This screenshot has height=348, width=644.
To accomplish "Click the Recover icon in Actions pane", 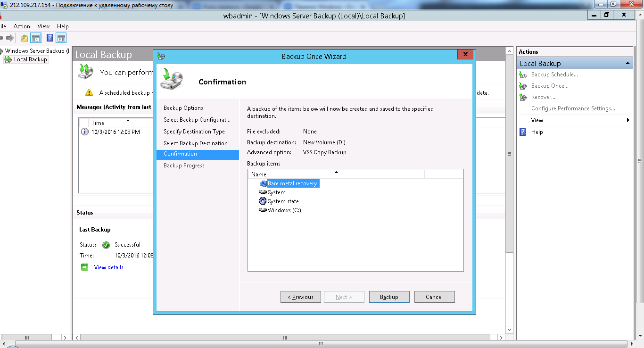I will point(522,97).
